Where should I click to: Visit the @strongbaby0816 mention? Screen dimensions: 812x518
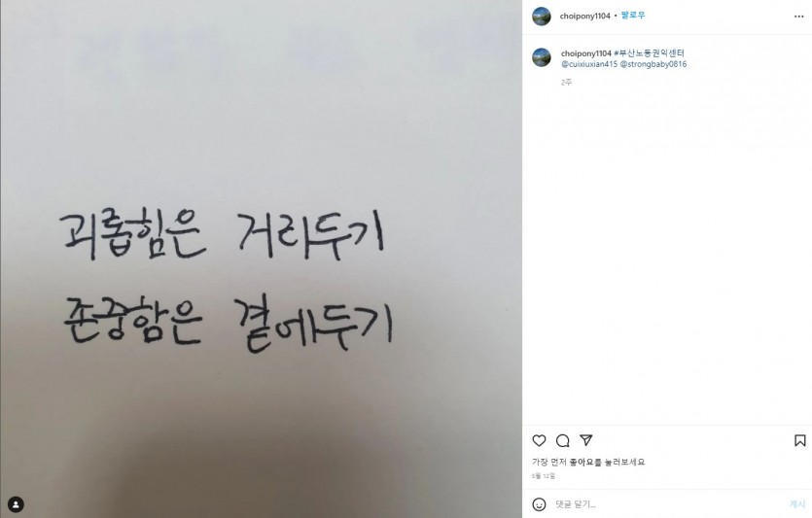point(653,64)
